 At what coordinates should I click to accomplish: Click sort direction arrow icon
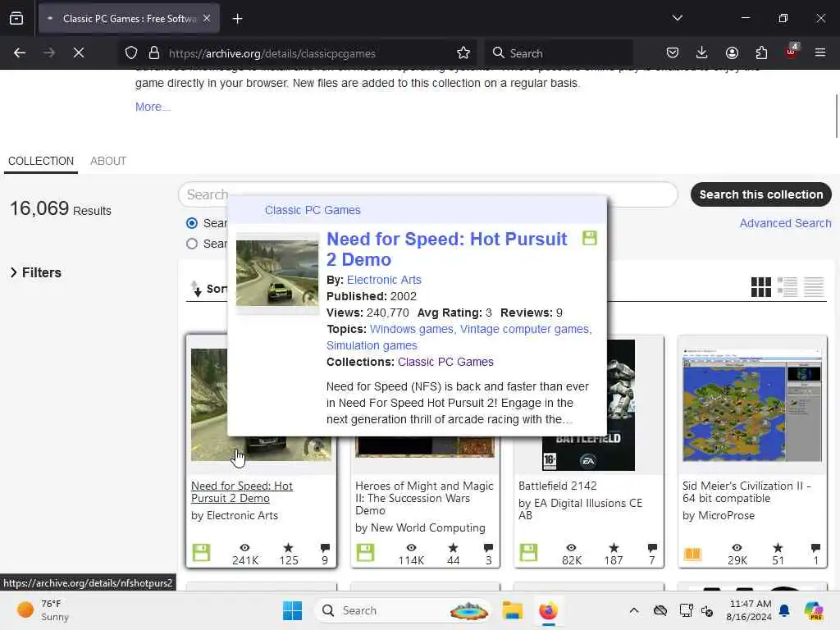point(196,288)
